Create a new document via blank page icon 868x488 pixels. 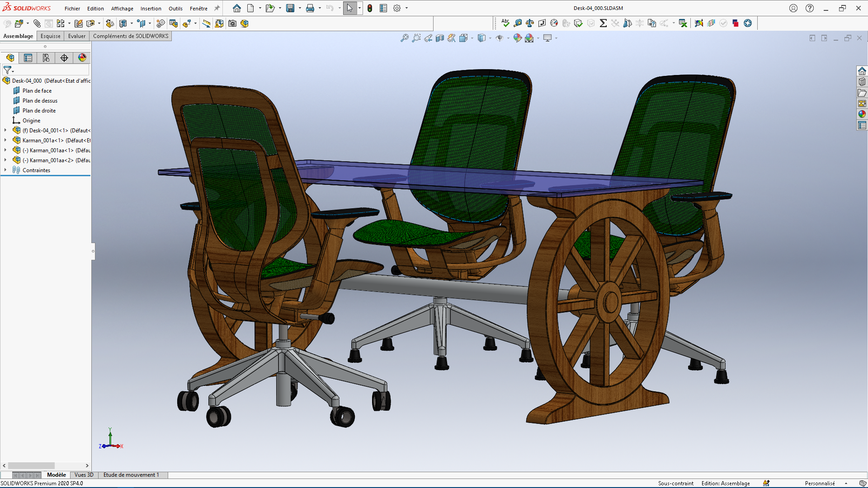(250, 8)
